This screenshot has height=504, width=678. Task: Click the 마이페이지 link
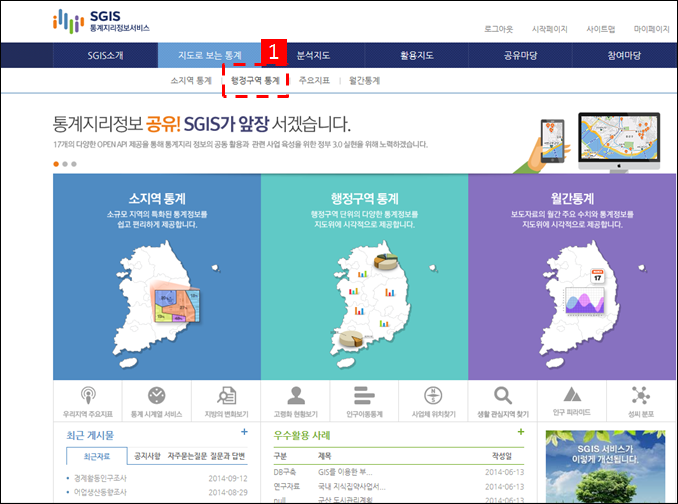click(x=651, y=29)
